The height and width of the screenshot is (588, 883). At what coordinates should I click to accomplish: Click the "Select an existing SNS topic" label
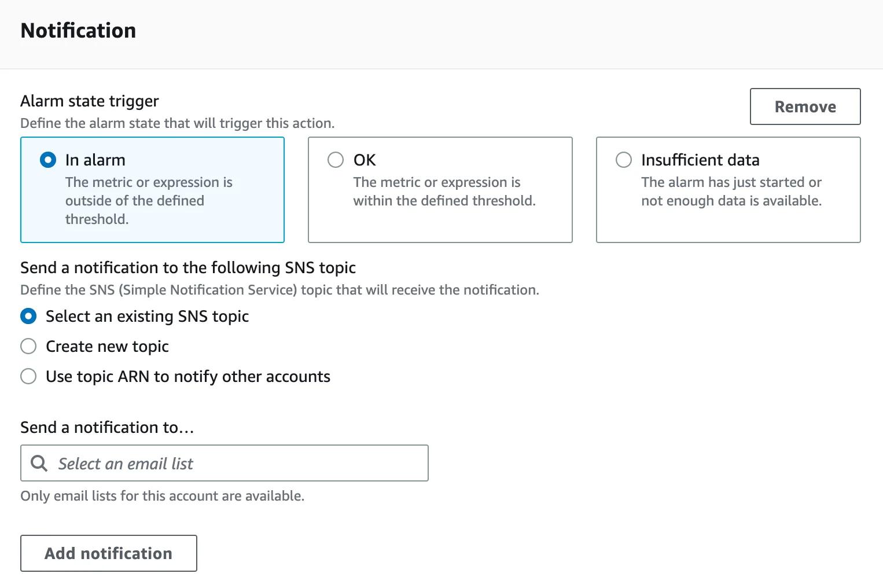146,316
